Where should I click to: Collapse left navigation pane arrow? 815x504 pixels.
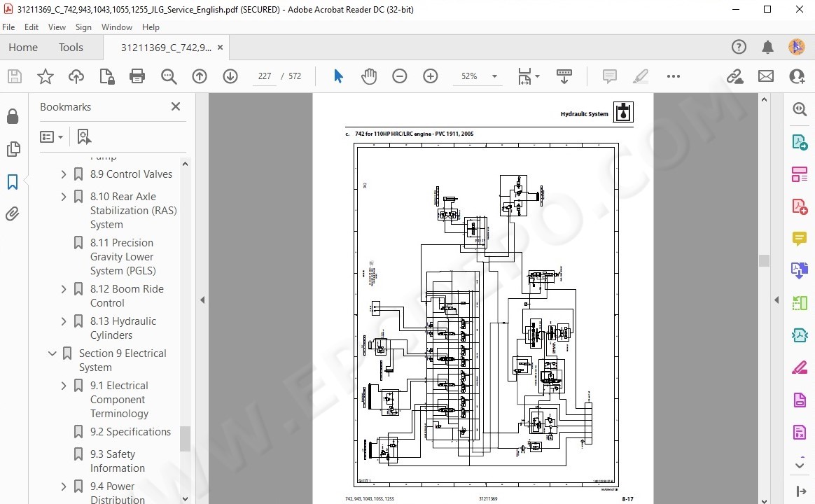(202, 300)
